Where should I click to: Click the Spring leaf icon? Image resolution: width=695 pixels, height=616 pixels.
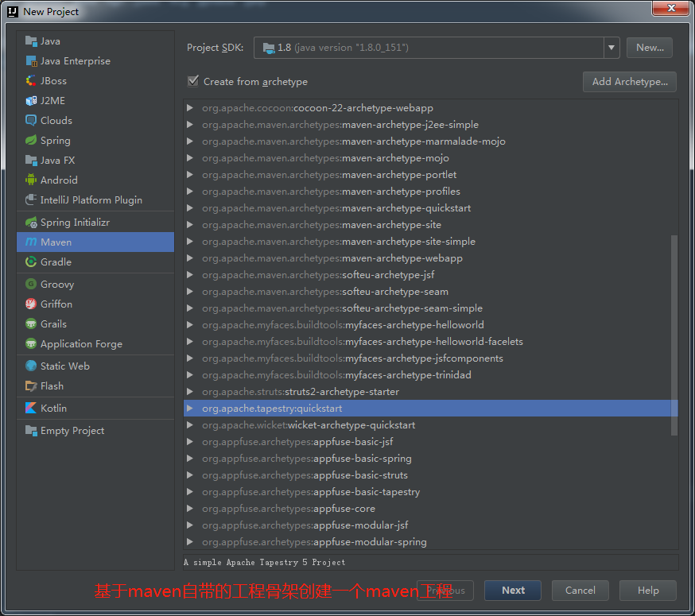(31, 141)
